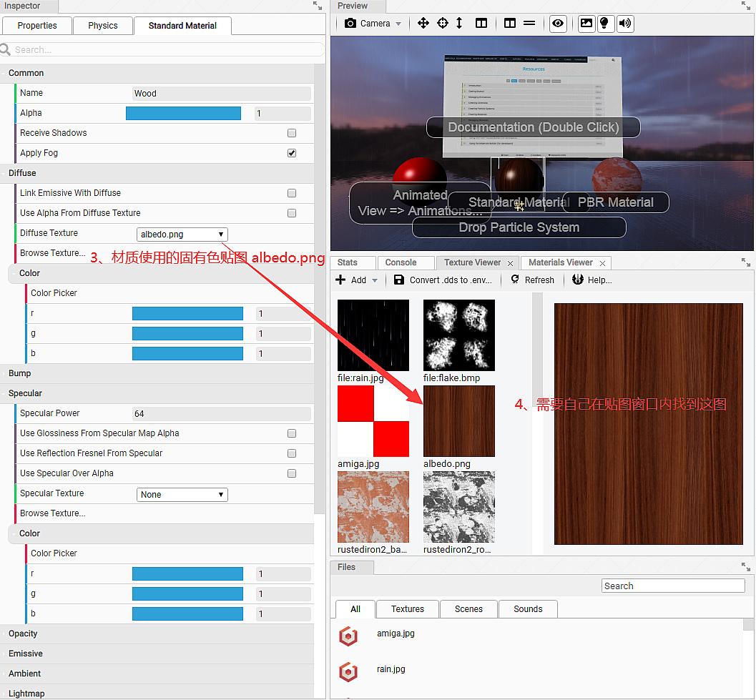756x700 pixels.
Task: Select the albedo.png texture thumbnail
Action: [458, 420]
